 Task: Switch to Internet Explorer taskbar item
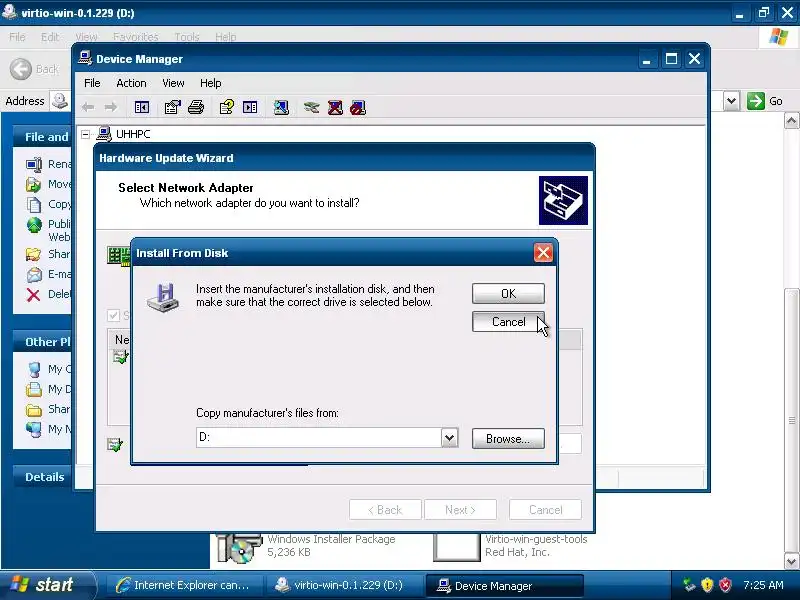click(x=184, y=585)
